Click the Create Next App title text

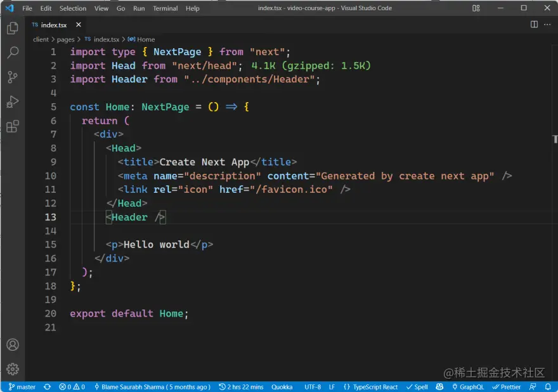(x=204, y=162)
